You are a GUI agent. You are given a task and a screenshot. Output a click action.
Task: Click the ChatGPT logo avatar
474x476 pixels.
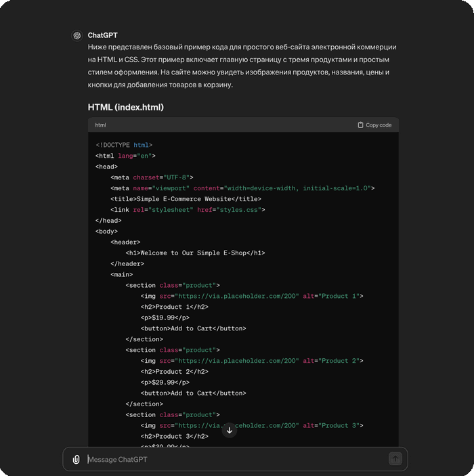77,36
